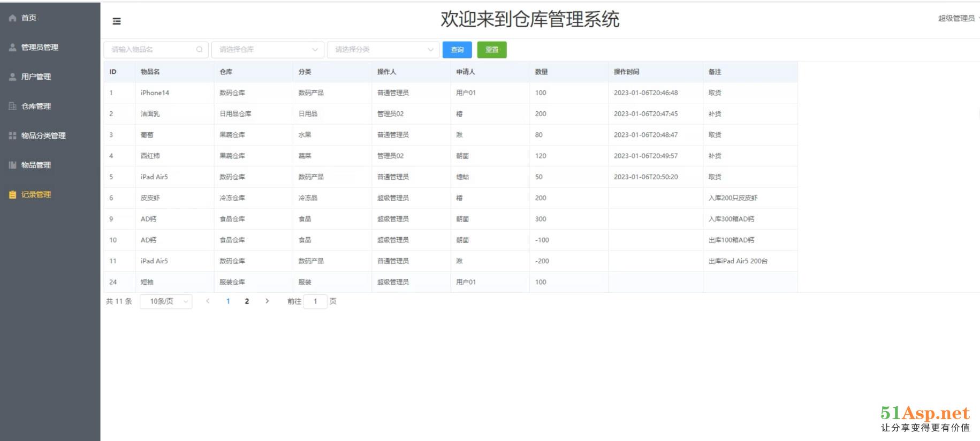
Task: Click the goods management icon
Action: [x=12, y=165]
